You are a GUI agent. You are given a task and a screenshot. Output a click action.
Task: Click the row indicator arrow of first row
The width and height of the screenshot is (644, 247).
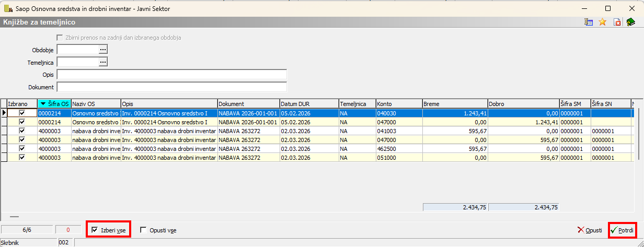coord(4,112)
